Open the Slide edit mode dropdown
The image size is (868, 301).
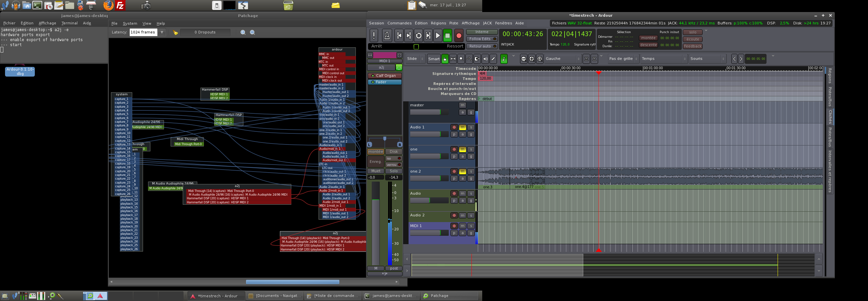point(415,59)
